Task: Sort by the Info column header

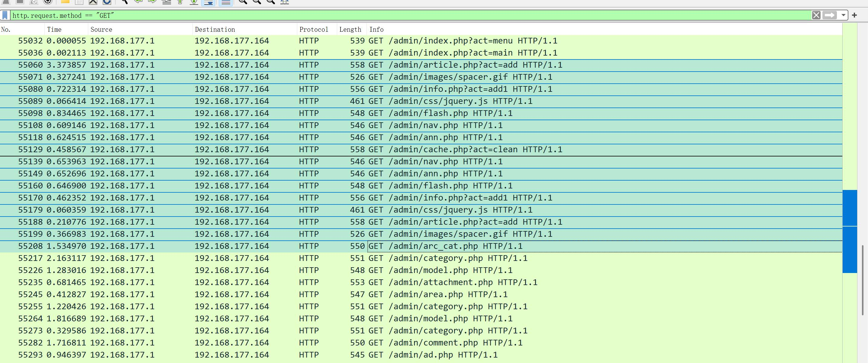Action: (x=605, y=29)
